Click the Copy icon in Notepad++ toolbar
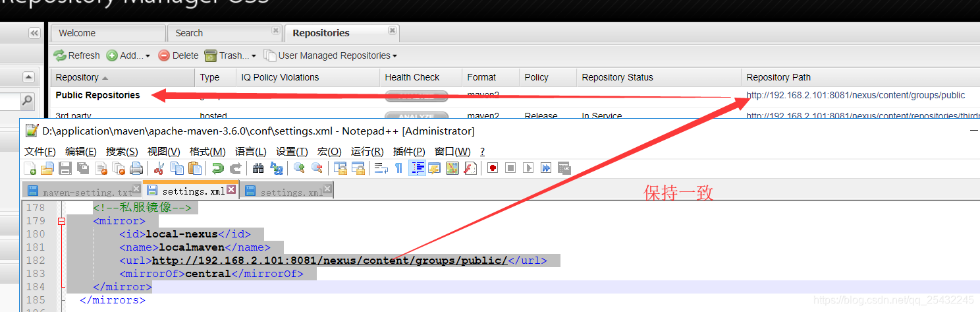Viewport: 980px width, 312px height. [177, 168]
